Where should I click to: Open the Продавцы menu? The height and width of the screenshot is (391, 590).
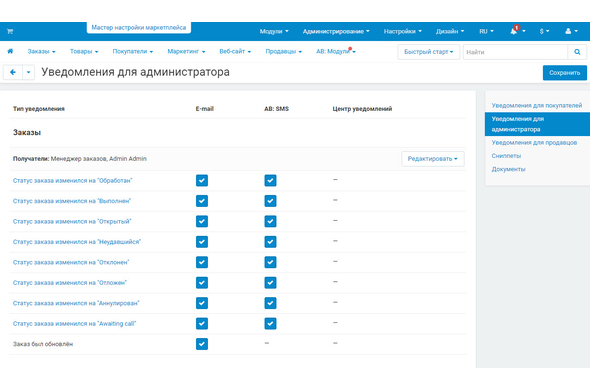pos(283,52)
